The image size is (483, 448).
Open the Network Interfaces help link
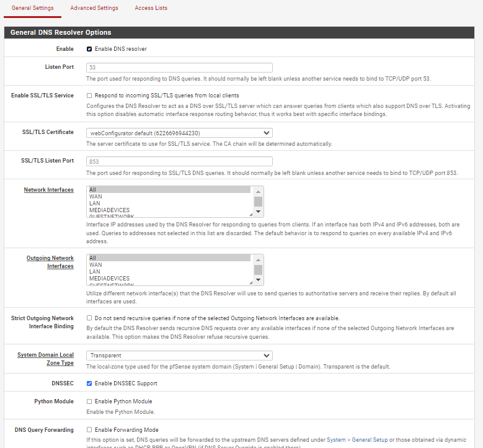(48, 190)
